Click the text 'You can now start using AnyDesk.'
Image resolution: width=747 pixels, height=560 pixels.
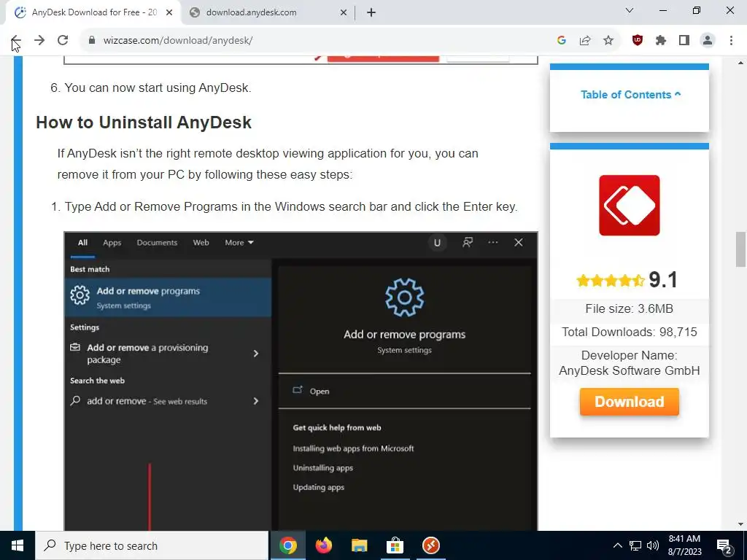coord(158,87)
